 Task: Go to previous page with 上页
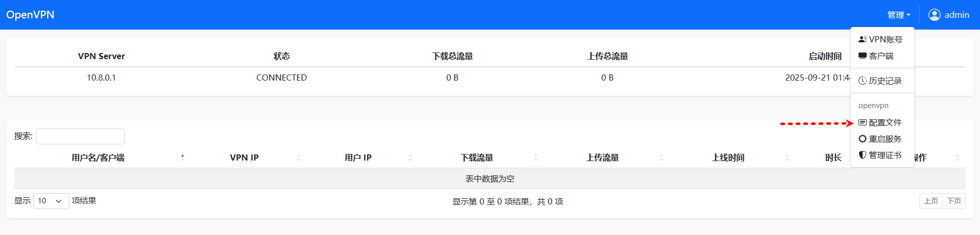tap(931, 201)
